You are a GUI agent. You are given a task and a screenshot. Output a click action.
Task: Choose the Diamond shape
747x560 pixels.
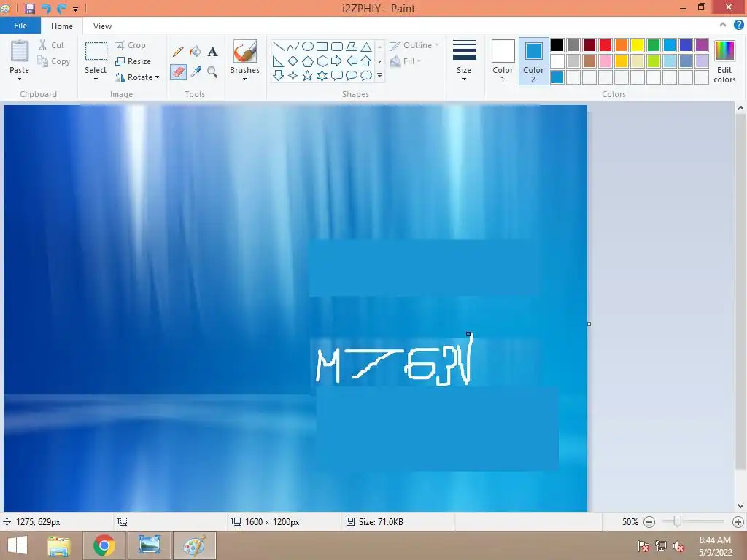(293, 61)
